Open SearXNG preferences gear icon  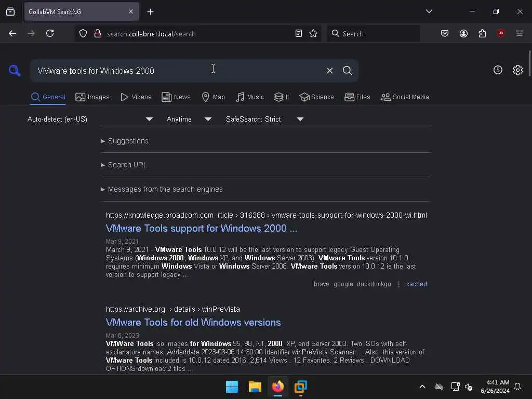[x=518, y=70]
